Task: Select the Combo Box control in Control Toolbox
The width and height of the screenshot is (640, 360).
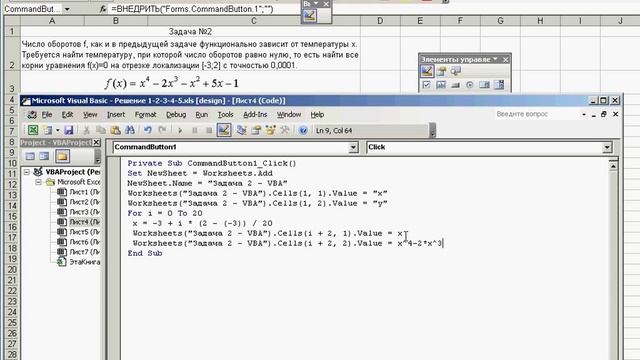Action: (499, 85)
